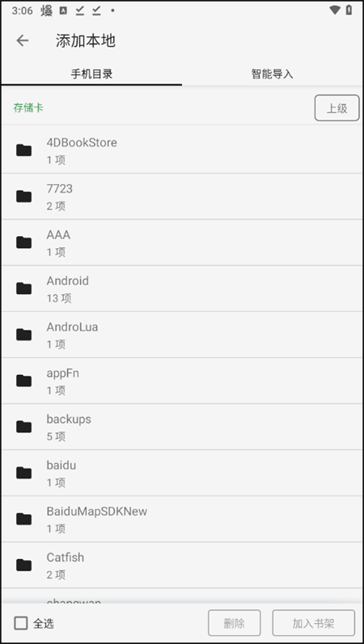This screenshot has width=364, height=644.
Task: Click the appFn folder icon
Action: coord(23,381)
